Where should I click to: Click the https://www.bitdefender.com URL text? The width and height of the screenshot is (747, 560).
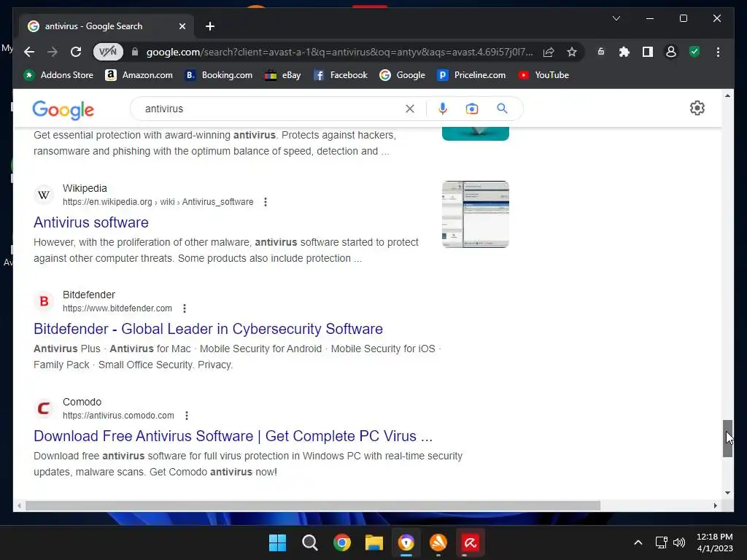coord(117,308)
